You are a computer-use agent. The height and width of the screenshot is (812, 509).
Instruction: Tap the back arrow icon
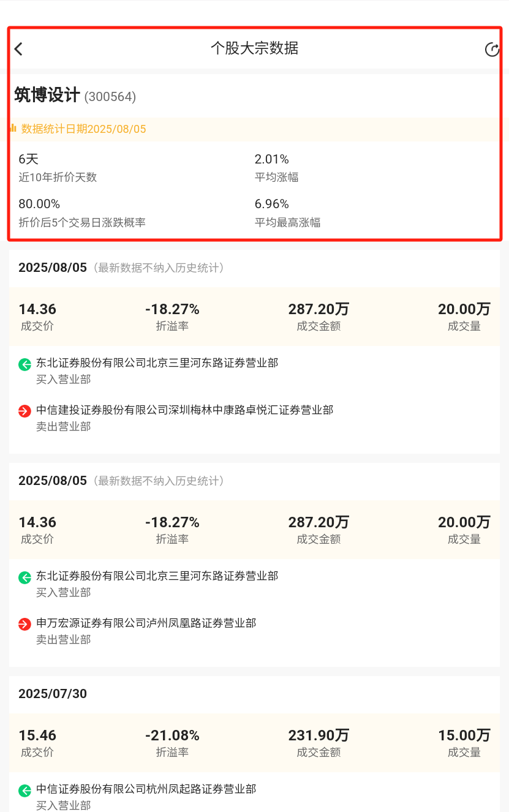pyautogui.click(x=18, y=49)
